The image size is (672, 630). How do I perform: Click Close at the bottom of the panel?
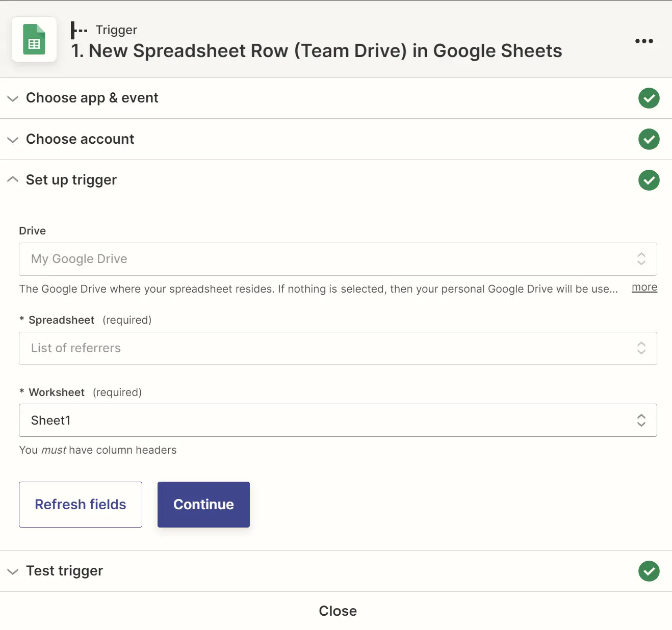pos(338,611)
